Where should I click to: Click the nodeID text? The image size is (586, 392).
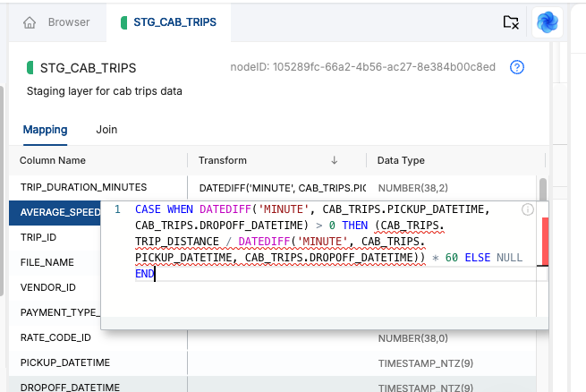pos(363,67)
